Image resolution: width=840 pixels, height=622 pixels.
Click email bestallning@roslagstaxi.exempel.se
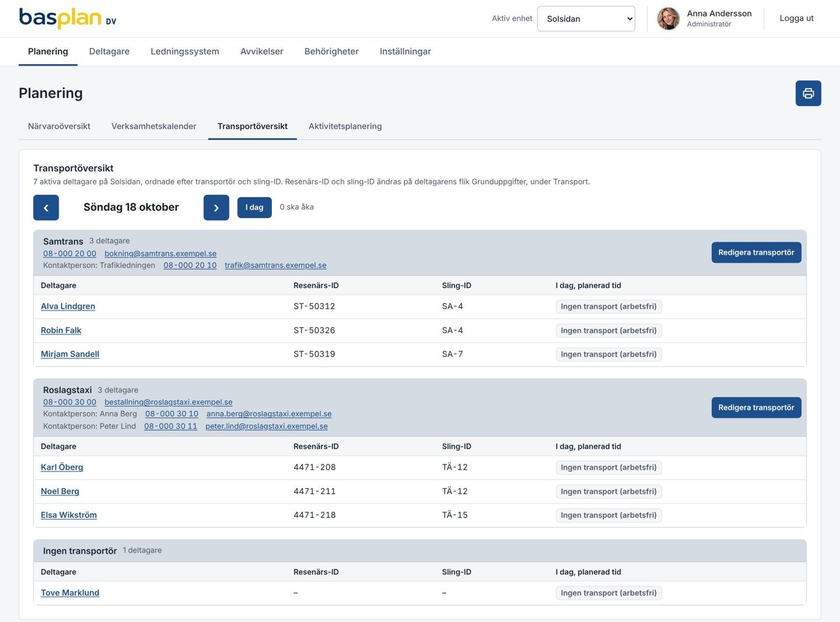pyautogui.click(x=169, y=403)
